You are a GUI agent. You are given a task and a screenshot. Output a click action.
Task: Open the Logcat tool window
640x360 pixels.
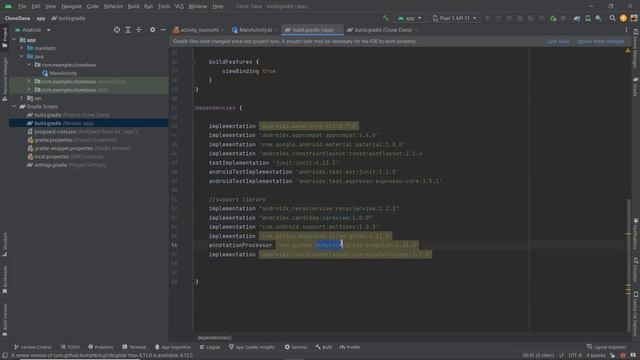(x=210, y=347)
